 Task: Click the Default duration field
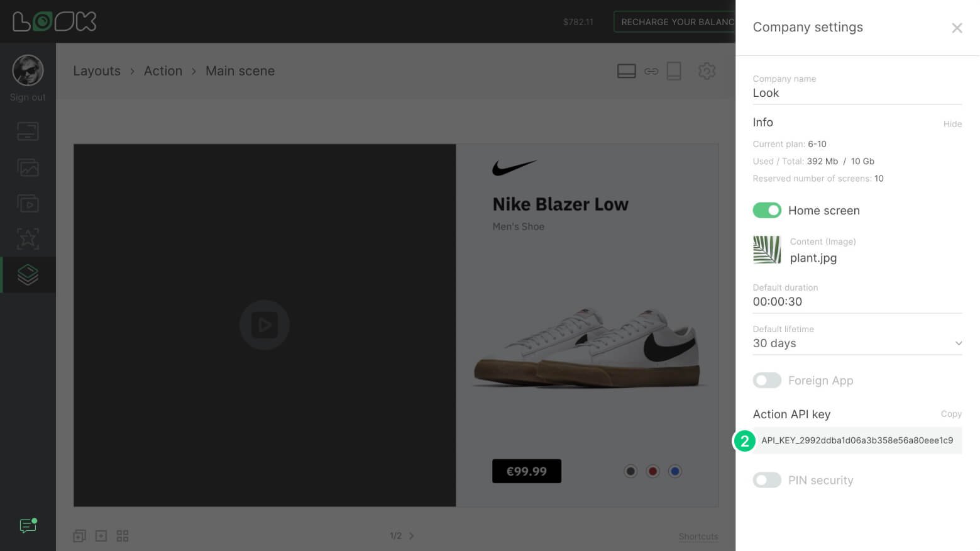coord(857,302)
